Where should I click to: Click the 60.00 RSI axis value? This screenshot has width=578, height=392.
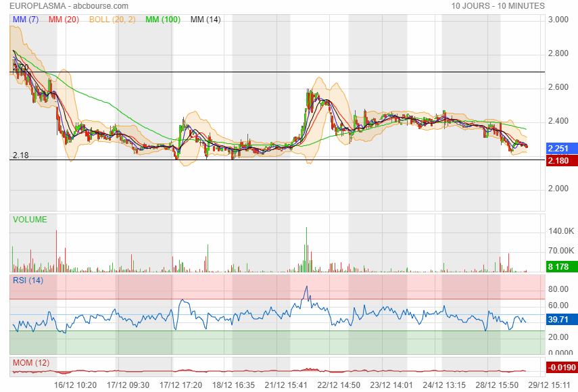[558, 305]
